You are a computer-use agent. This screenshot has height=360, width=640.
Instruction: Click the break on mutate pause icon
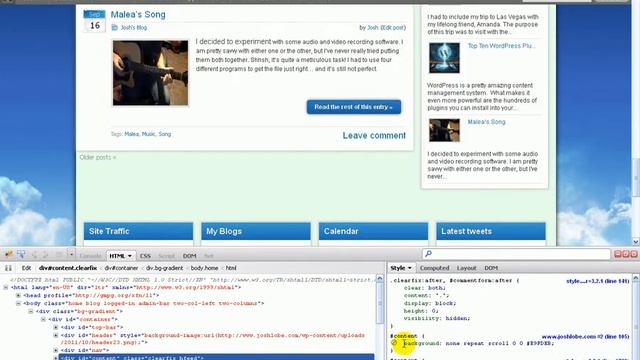pos(8,268)
